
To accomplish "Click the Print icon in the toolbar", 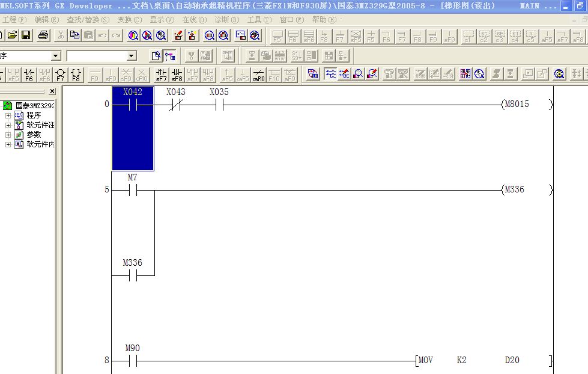I will click(43, 35).
